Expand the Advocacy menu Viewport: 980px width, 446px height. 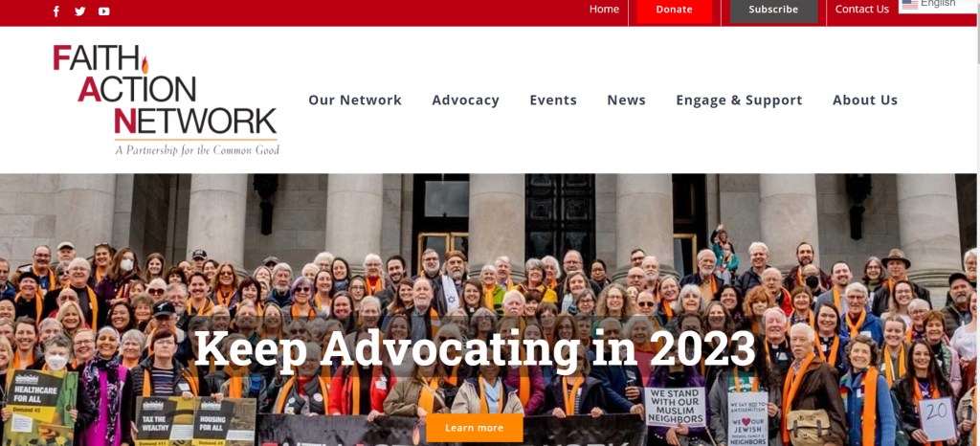pyautogui.click(x=466, y=100)
